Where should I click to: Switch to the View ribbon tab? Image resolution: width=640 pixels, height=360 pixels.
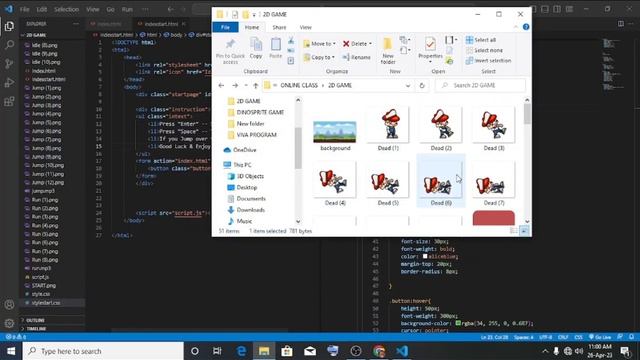click(x=306, y=27)
